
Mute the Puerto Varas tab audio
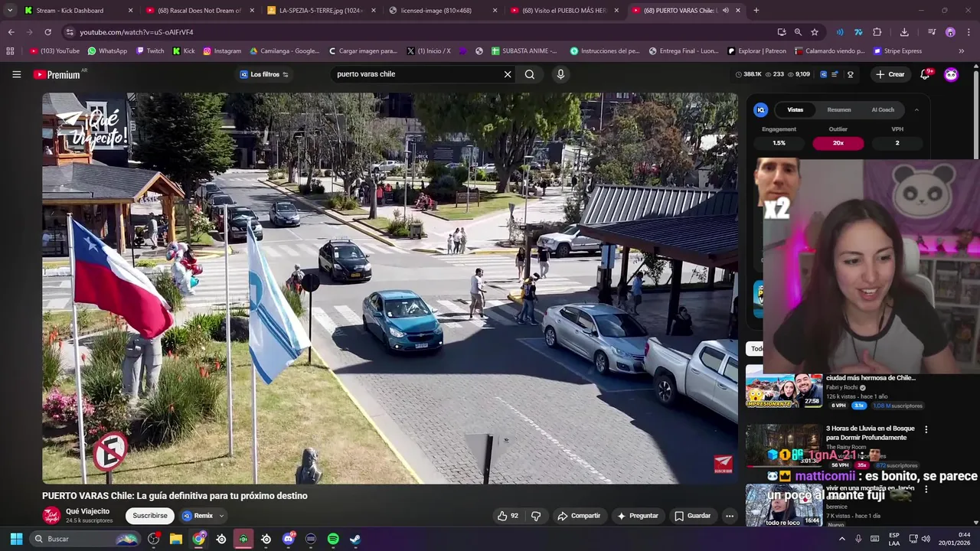[x=725, y=11]
